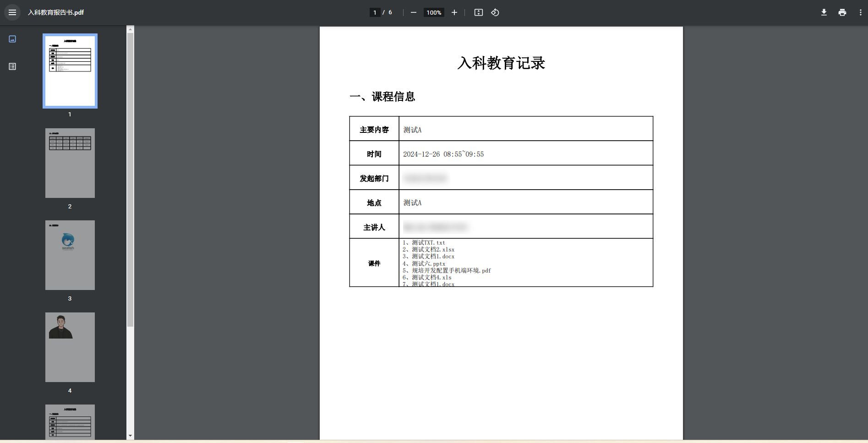Click the thumbnail panel scrollbar thumb
Screen dimensions: 868x443
[131, 180]
